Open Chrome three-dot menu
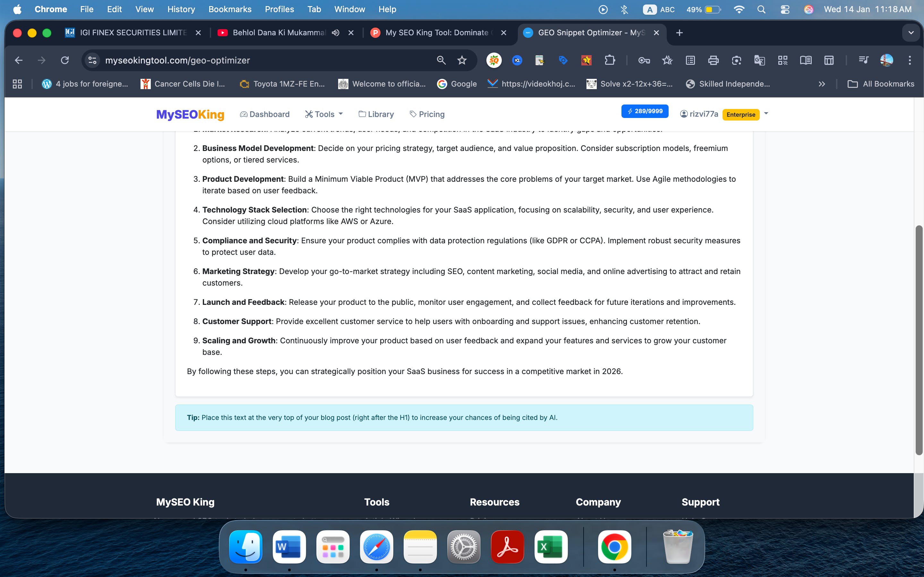The image size is (924, 577). pos(910,60)
